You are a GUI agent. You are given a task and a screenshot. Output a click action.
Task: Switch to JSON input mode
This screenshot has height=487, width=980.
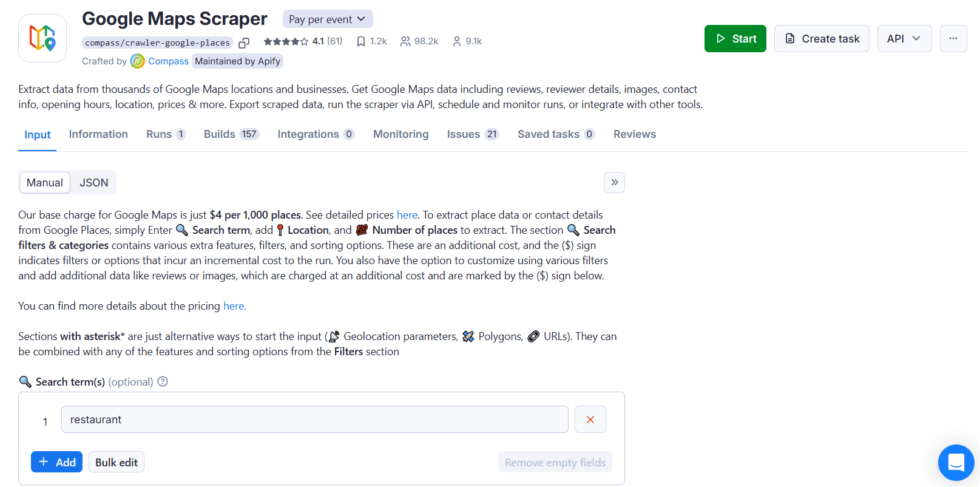(x=94, y=183)
